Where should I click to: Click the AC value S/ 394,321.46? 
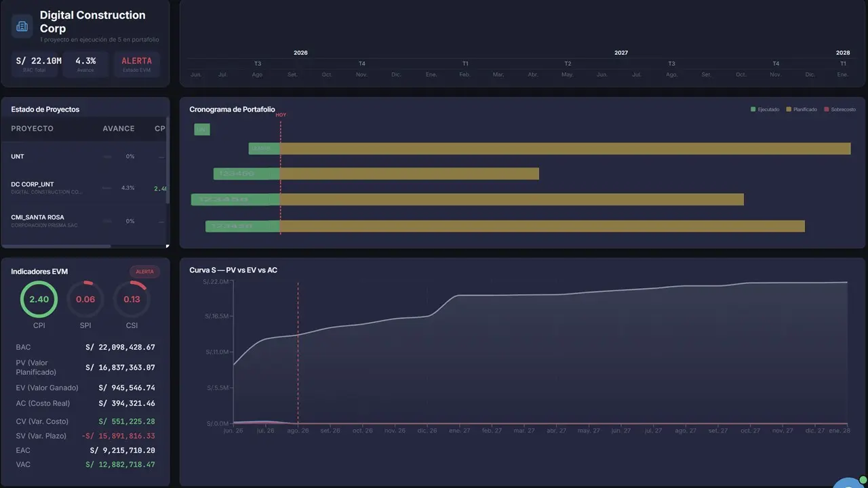point(127,403)
